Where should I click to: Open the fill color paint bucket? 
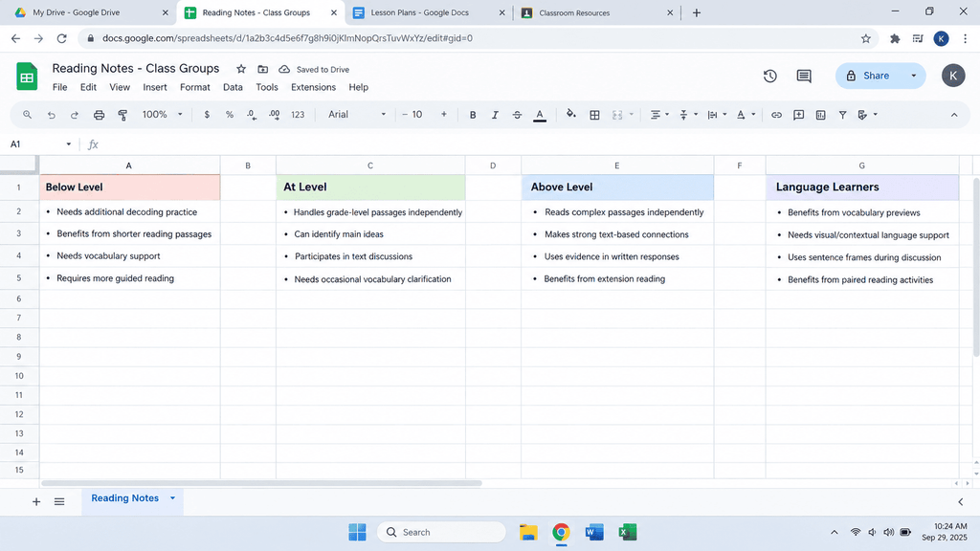pos(570,115)
